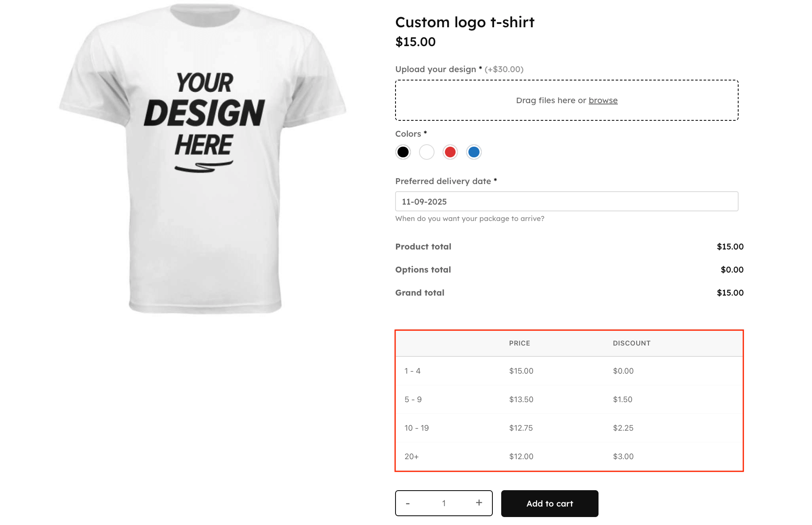Click the product title Custom logo t-shirt
812x525 pixels.
[x=464, y=22]
